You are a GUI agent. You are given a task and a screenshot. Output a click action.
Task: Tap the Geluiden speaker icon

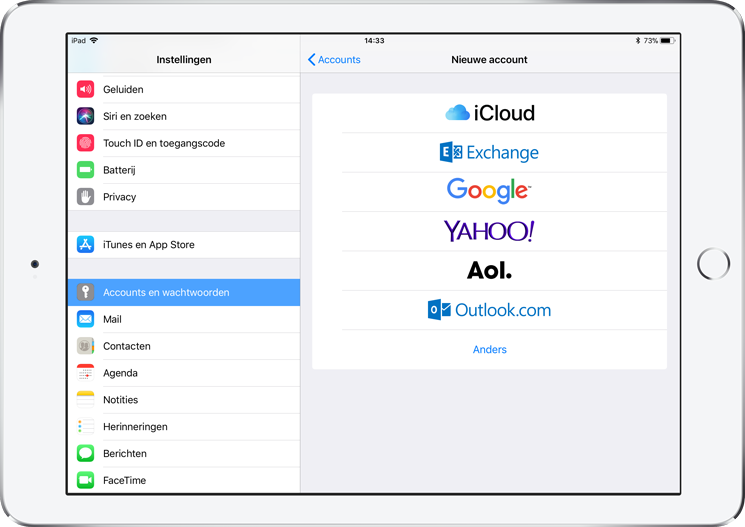coord(86,89)
